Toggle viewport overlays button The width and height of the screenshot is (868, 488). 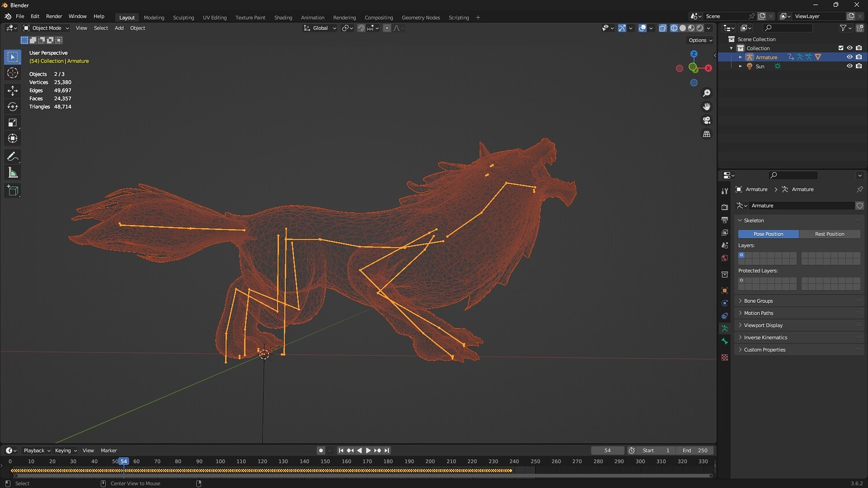click(642, 28)
